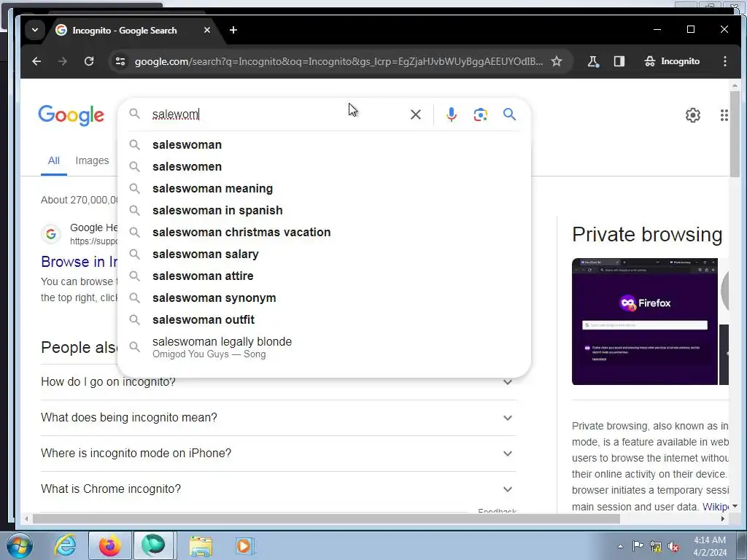Click the muted volume tray icon
This screenshot has height=560, width=747.
673,547
